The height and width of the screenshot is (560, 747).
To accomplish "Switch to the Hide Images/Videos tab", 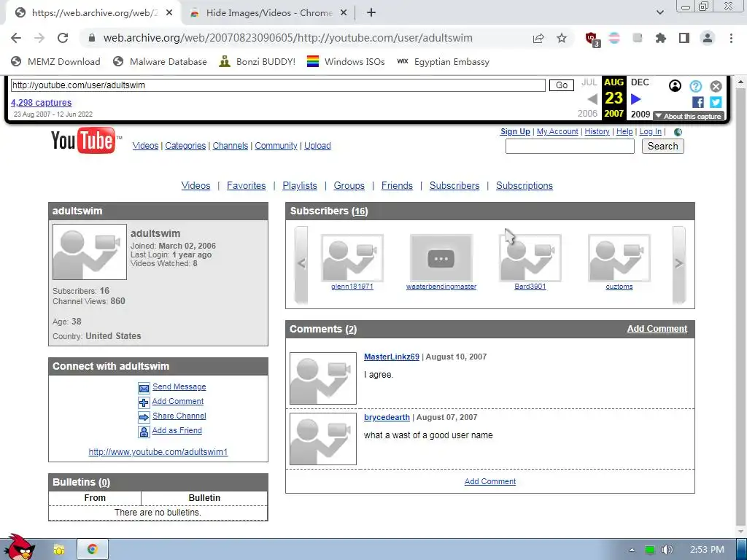I will [x=268, y=13].
